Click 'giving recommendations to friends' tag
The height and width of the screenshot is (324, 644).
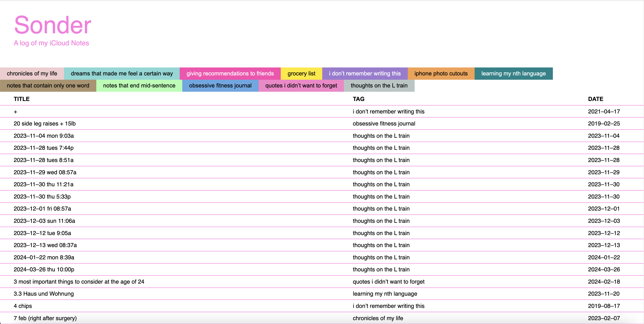tap(230, 73)
